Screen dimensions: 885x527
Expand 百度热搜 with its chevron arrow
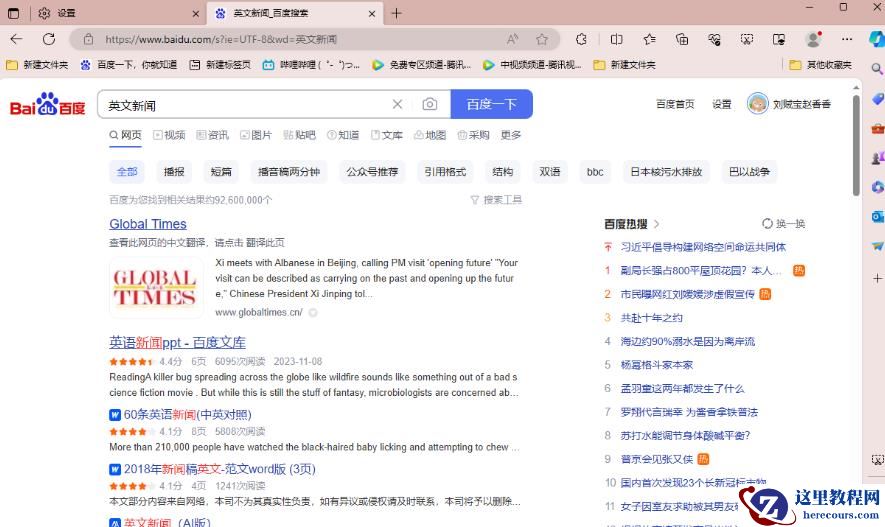click(x=656, y=224)
